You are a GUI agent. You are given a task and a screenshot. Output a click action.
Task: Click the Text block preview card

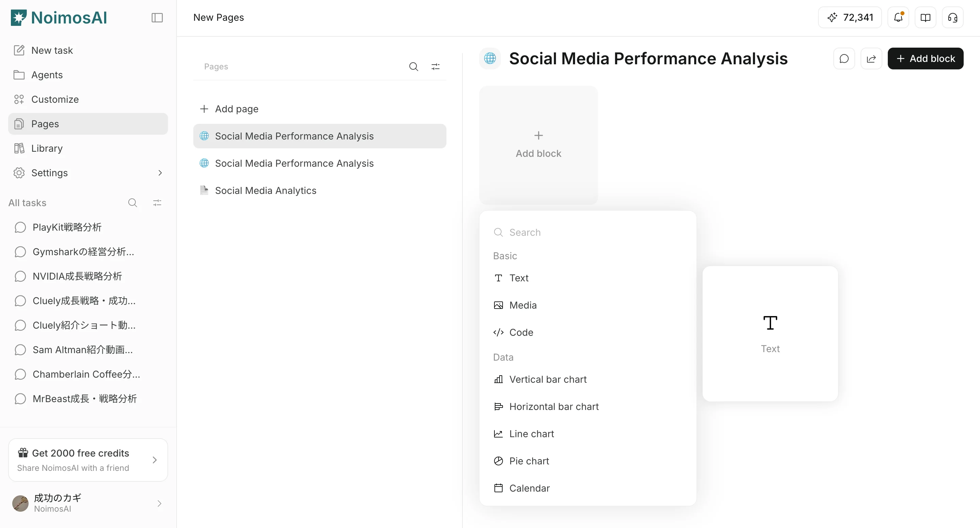[x=770, y=334]
